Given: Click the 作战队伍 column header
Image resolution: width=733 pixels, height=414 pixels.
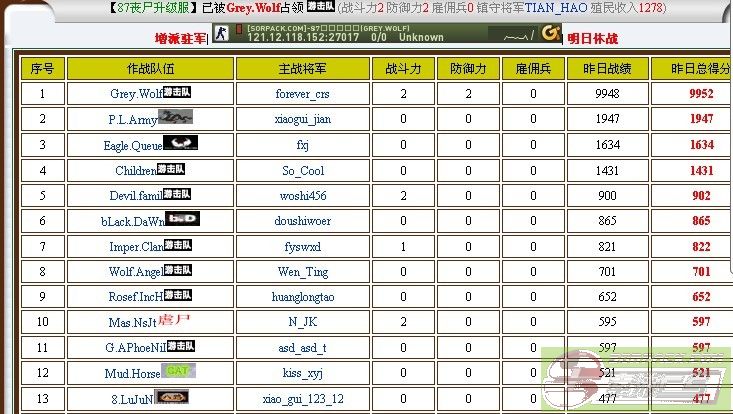Looking at the screenshot, I should point(151,68).
